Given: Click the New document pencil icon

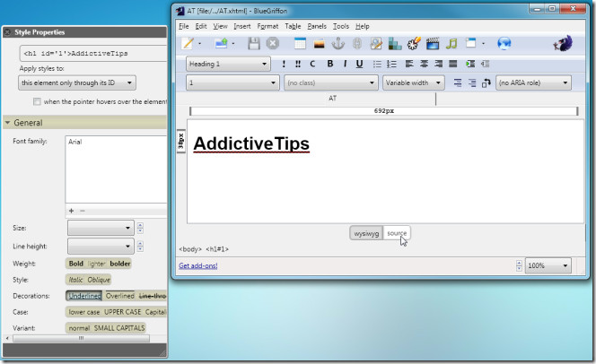Looking at the screenshot, I should pyautogui.click(x=188, y=44).
